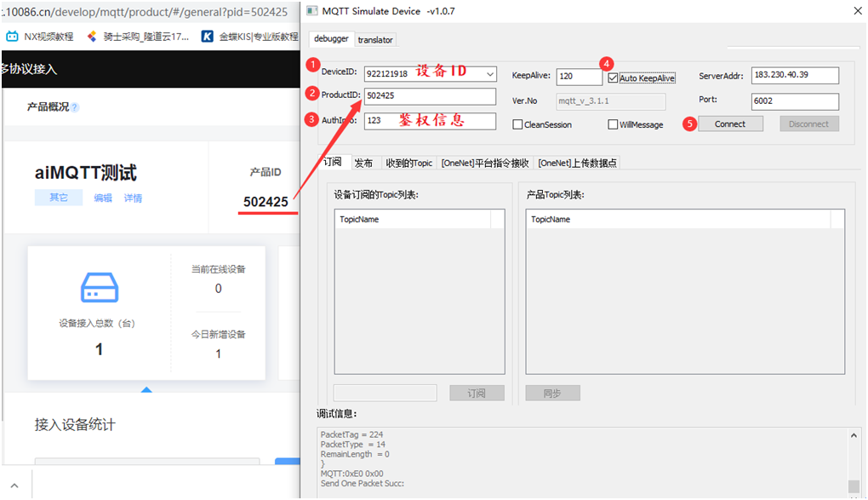Viewport: 868px width, 500px height.
Task: Open the 金蝶KIS bookmark icon
Action: point(207,37)
